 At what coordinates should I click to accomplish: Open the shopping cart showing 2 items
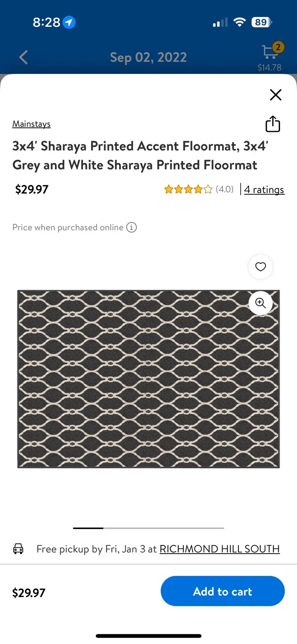point(269,54)
